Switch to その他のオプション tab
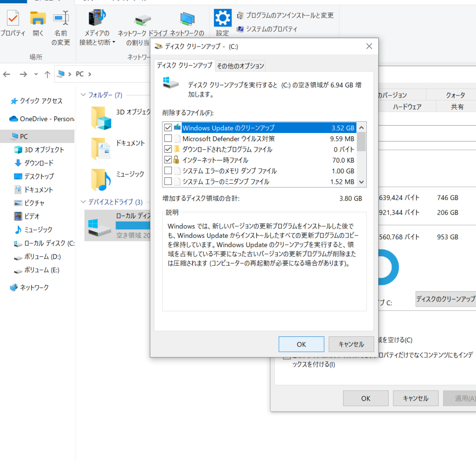The image size is (476, 462). pos(240,66)
